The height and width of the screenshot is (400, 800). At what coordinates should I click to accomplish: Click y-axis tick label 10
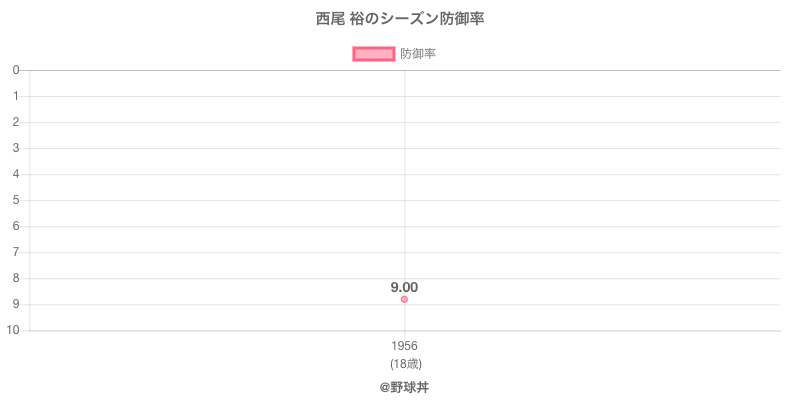coord(14,330)
